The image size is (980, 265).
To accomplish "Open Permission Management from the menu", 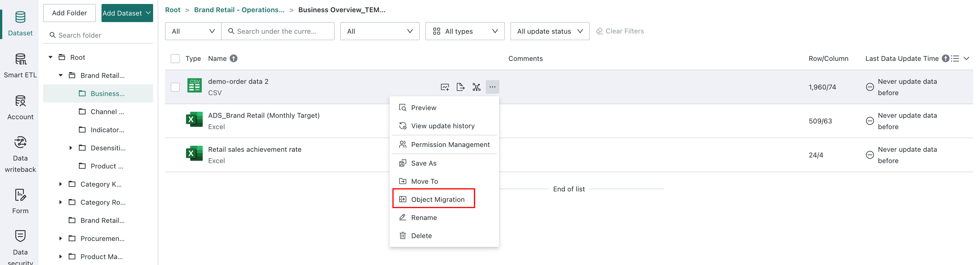I will [444, 145].
